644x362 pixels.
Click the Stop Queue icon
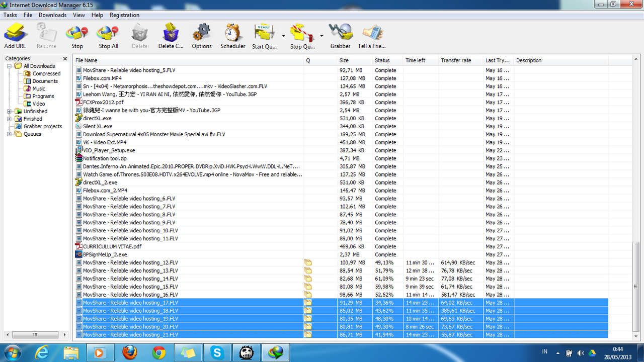[302, 36]
